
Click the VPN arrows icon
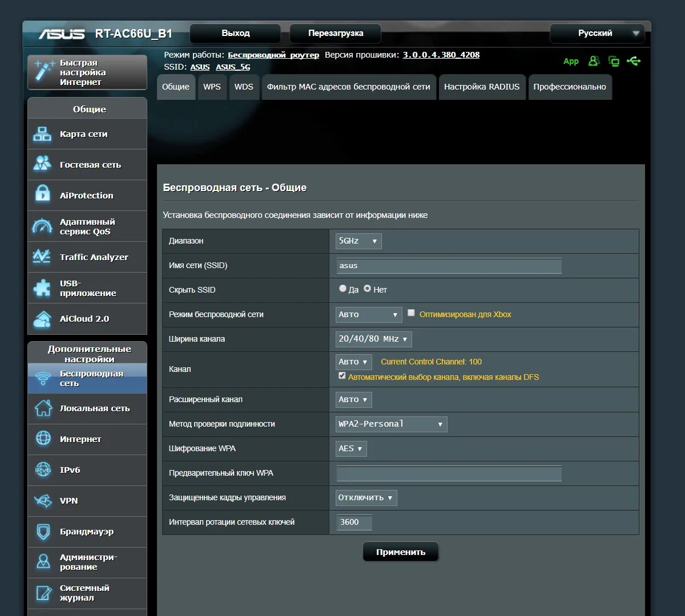click(43, 500)
